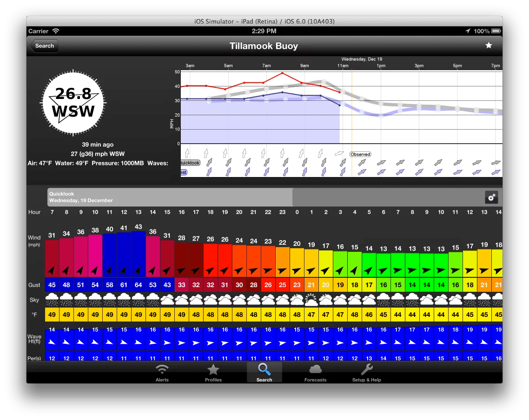Click the partly sunny icon in the Sky row
This screenshot has width=529, height=420.
click(x=311, y=300)
